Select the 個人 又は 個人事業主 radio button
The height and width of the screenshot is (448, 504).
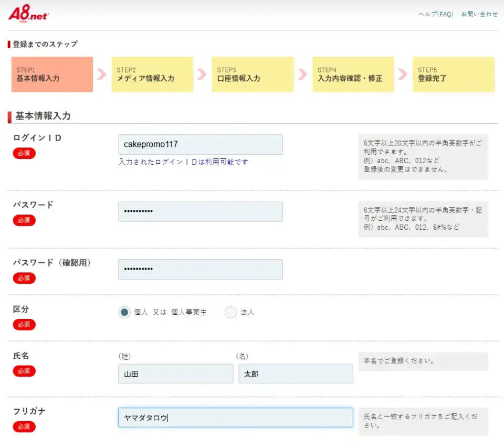124,312
